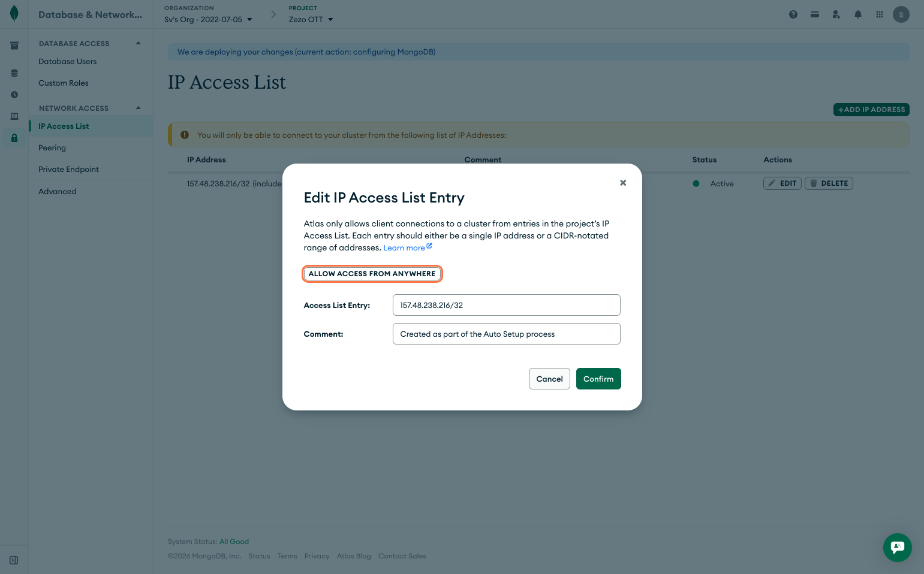The height and width of the screenshot is (574, 924).
Task: Click the Billing credit card icon
Action: [x=814, y=14]
